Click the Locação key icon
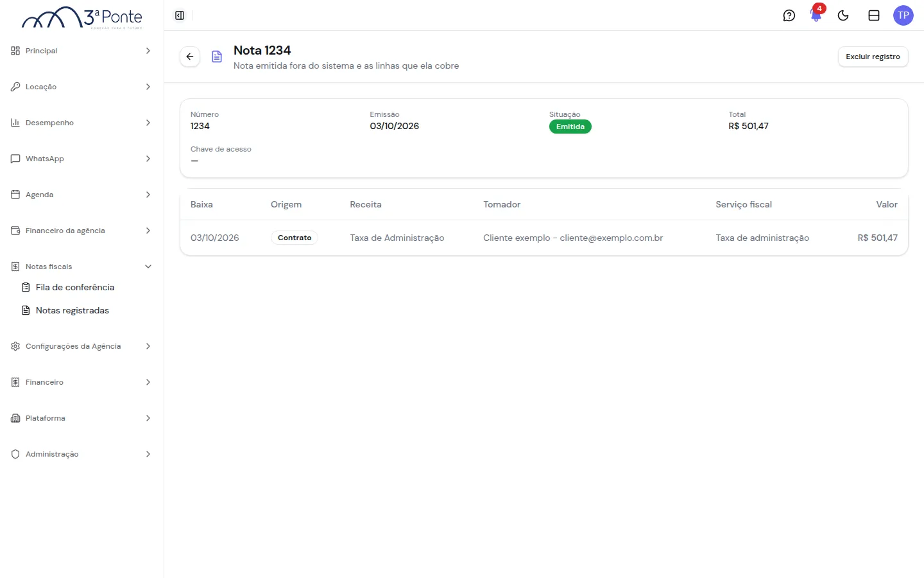Viewport: 924px width, 578px height. 15,87
